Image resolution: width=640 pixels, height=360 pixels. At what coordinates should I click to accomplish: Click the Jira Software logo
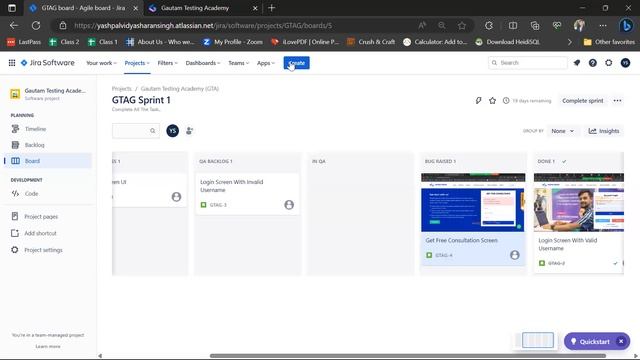point(48,63)
